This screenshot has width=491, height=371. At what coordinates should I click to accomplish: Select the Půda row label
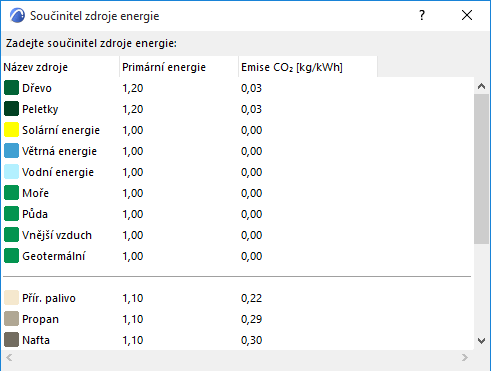click(35, 214)
